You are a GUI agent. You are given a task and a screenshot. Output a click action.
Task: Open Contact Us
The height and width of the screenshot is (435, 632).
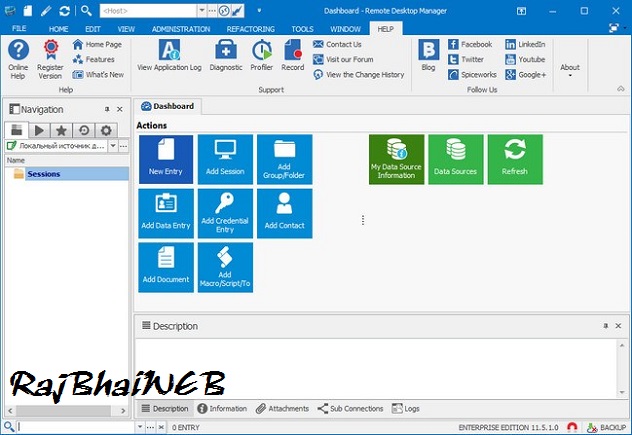337,44
